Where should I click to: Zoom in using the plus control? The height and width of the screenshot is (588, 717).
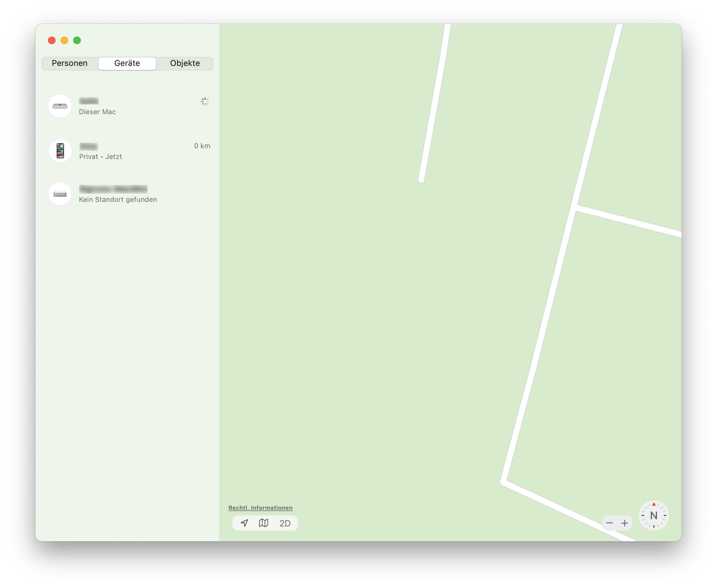(625, 523)
